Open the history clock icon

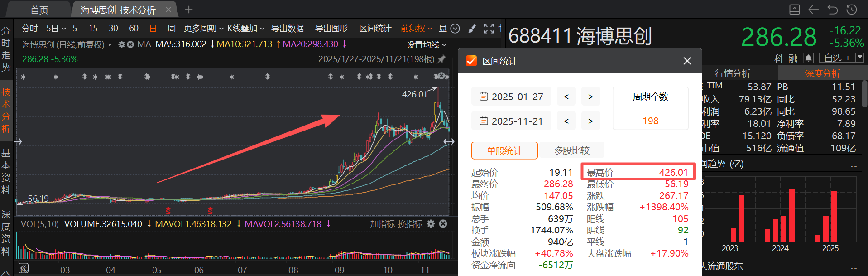[852, 10]
